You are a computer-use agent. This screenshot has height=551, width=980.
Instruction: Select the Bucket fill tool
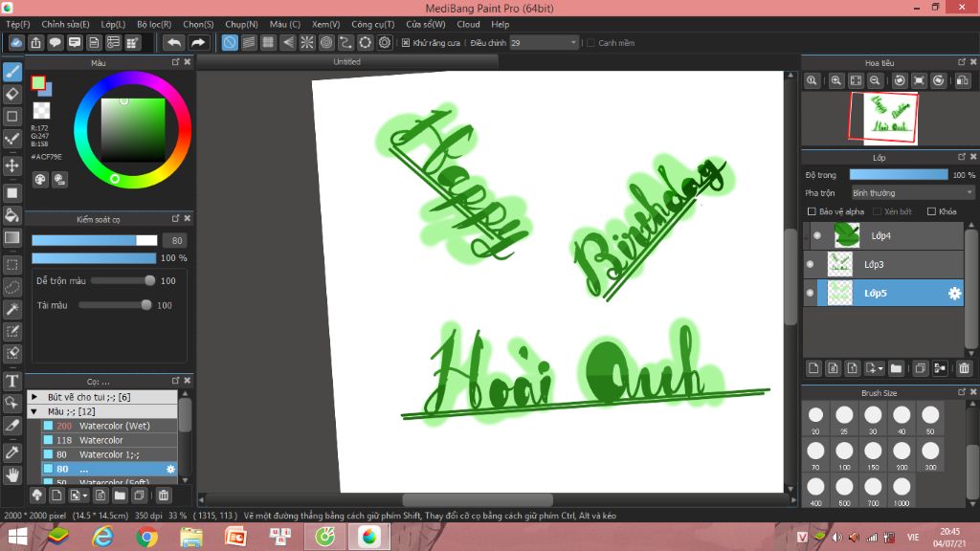(11, 215)
